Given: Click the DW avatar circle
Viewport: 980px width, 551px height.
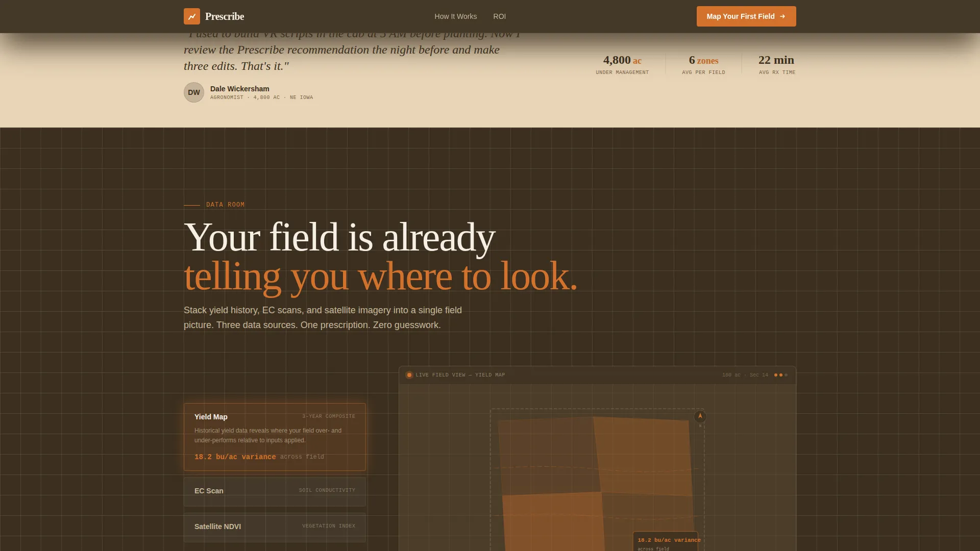Looking at the screenshot, I should click(194, 92).
